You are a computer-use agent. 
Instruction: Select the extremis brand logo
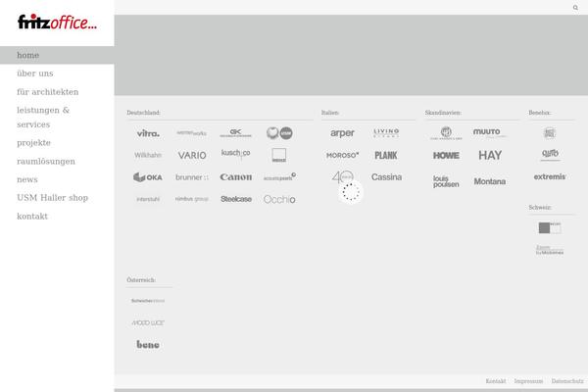[550, 176]
